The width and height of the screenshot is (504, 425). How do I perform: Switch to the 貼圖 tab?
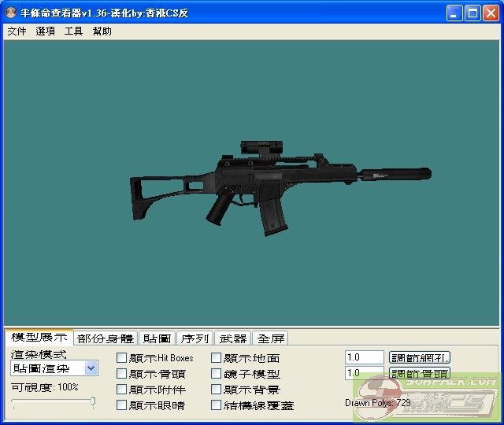click(157, 338)
